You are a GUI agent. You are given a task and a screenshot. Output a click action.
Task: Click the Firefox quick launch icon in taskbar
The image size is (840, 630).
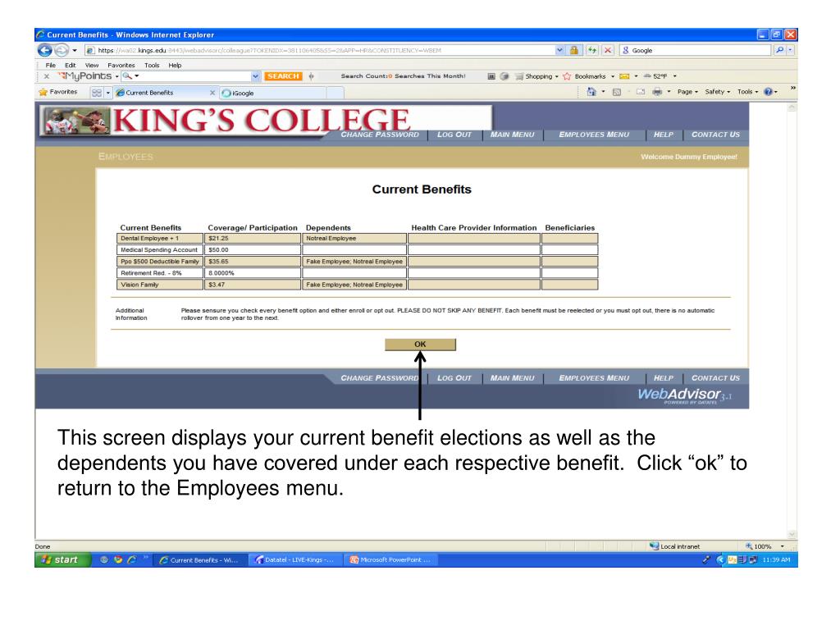(x=118, y=559)
